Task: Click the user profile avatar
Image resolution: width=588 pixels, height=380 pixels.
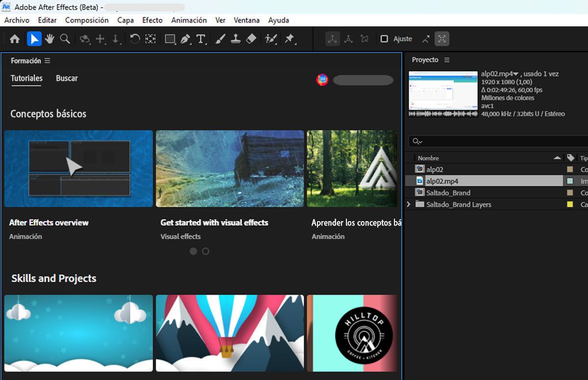Action: click(322, 80)
